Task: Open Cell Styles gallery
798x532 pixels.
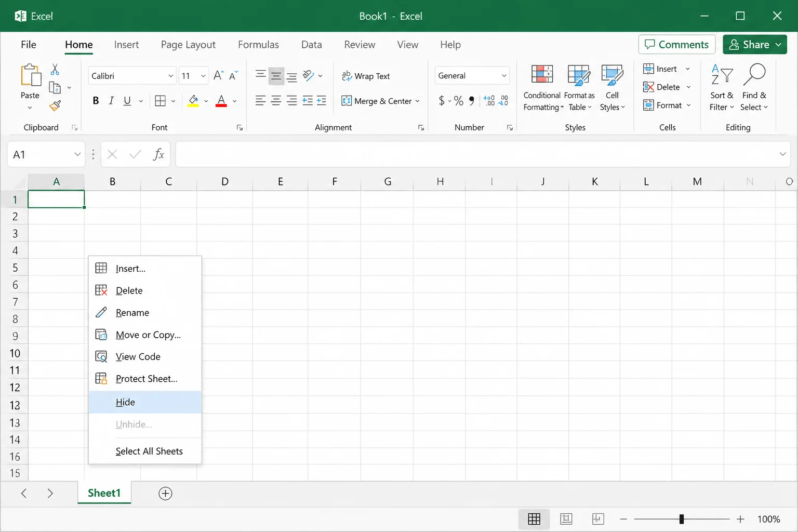Action: point(613,87)
